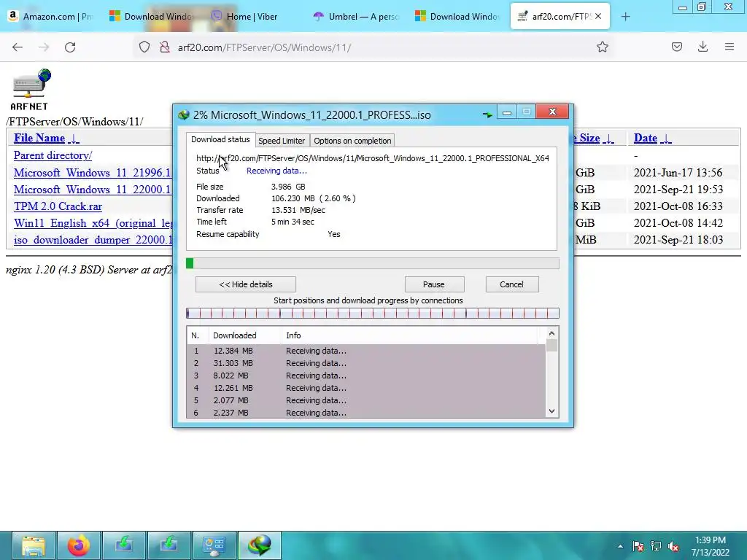Select connection row 1 with 12.384 MB
The width and height of the screenshot is (747, 560).
[x=366, y=351]
